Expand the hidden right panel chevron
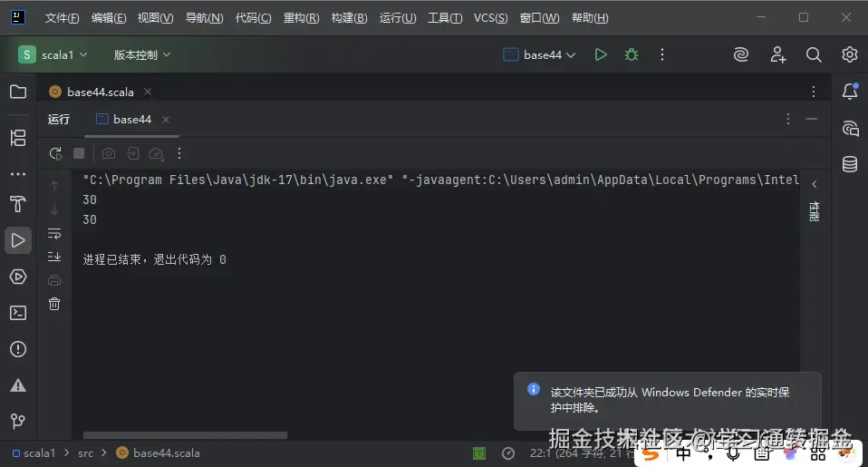The image size is (868, 467). 815,184
